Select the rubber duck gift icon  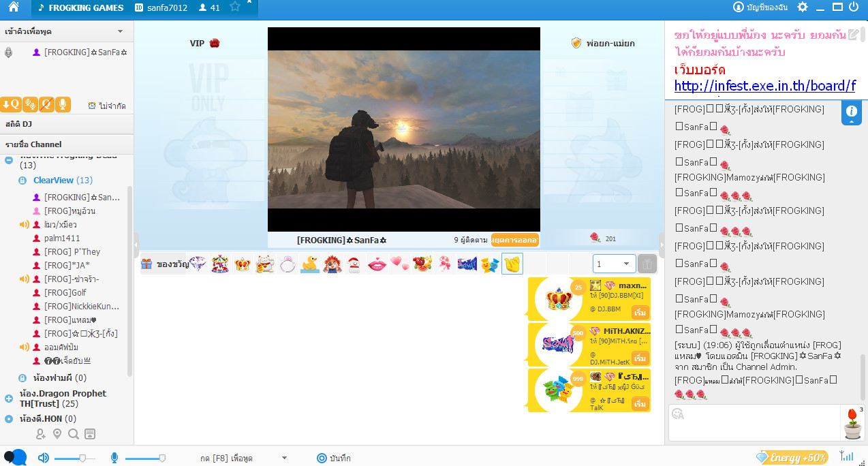click(x=310, y=264)
